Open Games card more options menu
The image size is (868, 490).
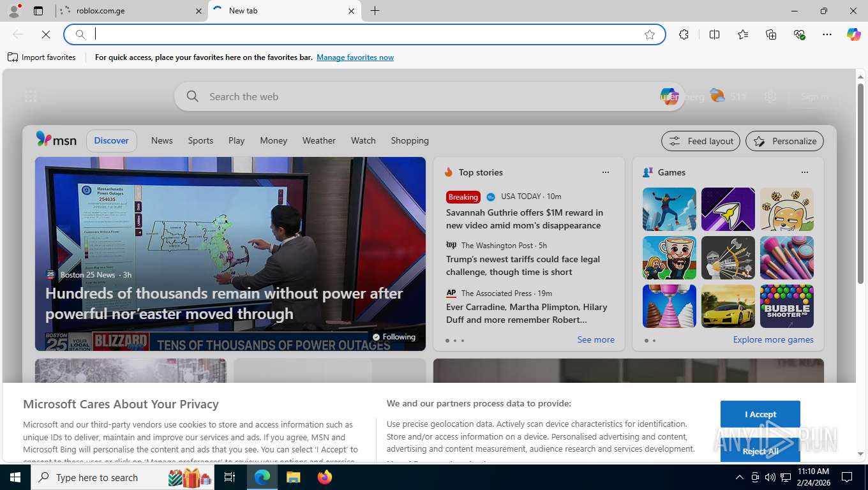tap(805, 172)
